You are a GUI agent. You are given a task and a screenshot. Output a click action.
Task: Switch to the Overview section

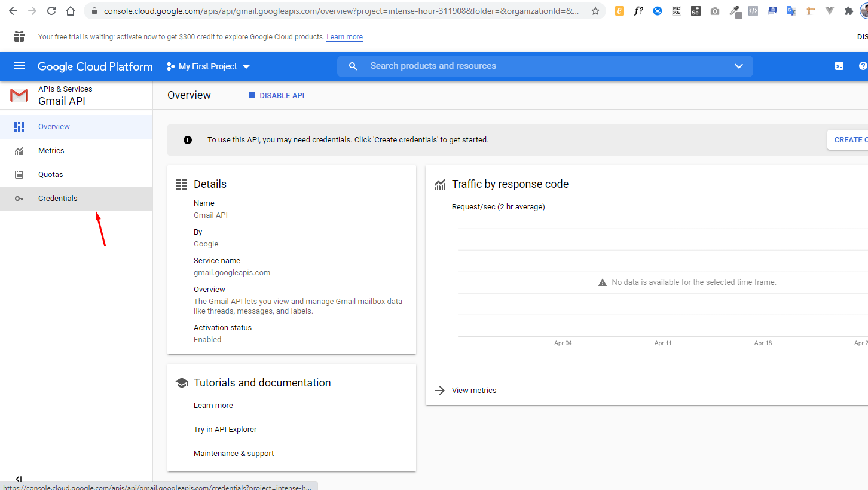point(53,126)
